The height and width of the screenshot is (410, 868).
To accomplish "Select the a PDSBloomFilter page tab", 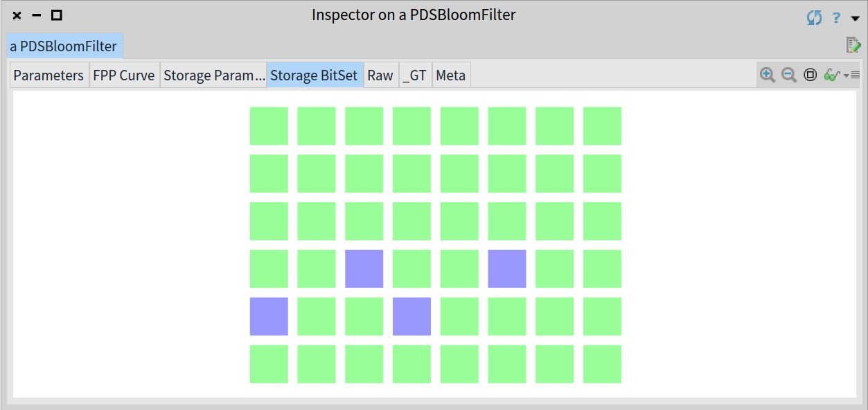I will pos(64,47).
